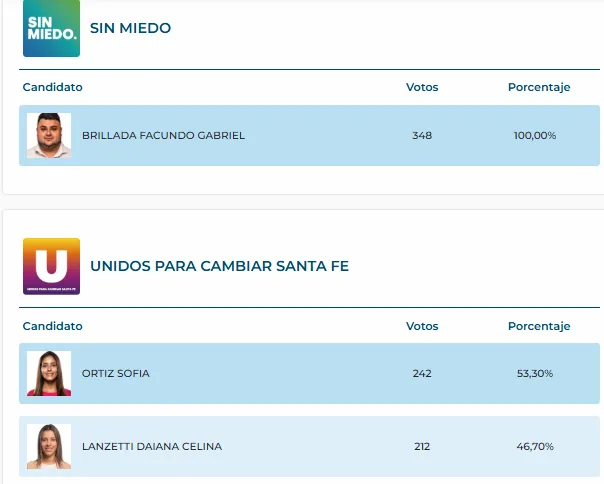This screenshot has width=604, height=484.
Task: Select the SIN MIEDO party heading
Action: [x=130, y=28]
